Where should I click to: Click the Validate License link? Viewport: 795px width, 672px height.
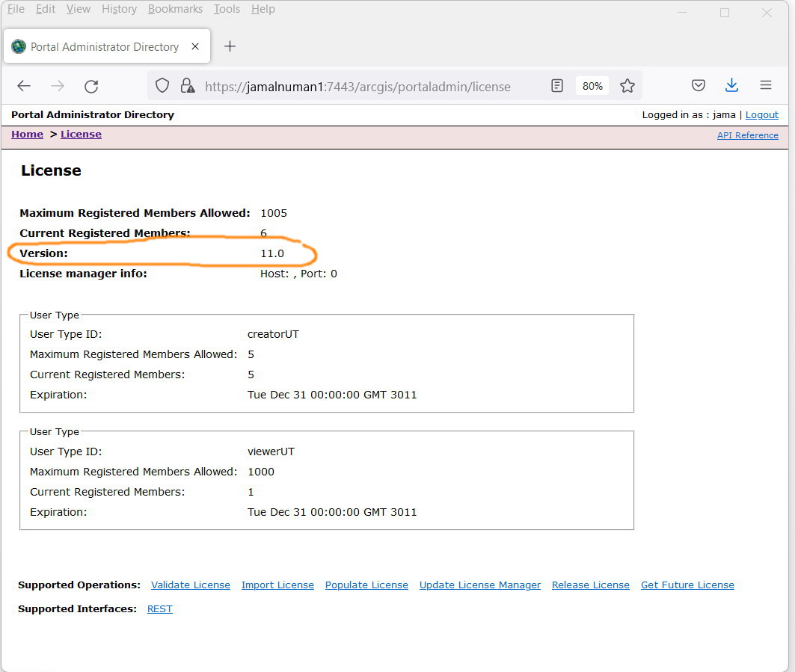191,585
